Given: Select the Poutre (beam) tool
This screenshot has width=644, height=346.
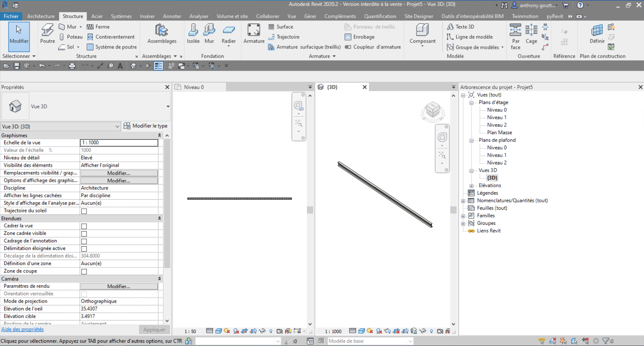Looking at the screenshot, I should click(x=47, y=34).
